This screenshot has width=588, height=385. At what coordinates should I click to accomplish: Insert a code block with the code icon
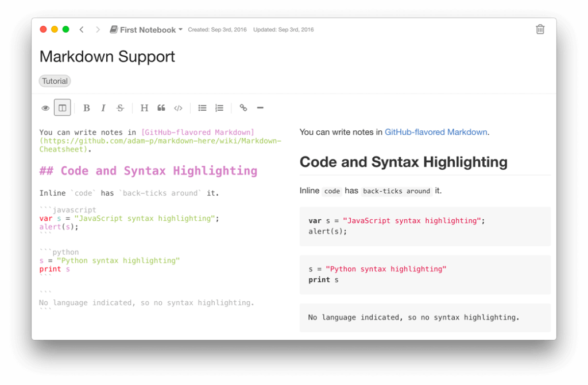178,107
